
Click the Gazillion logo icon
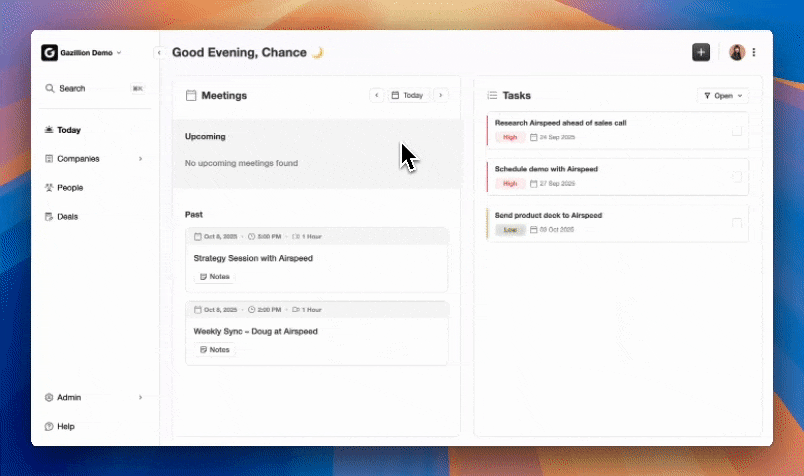click(x=49, y=52)
